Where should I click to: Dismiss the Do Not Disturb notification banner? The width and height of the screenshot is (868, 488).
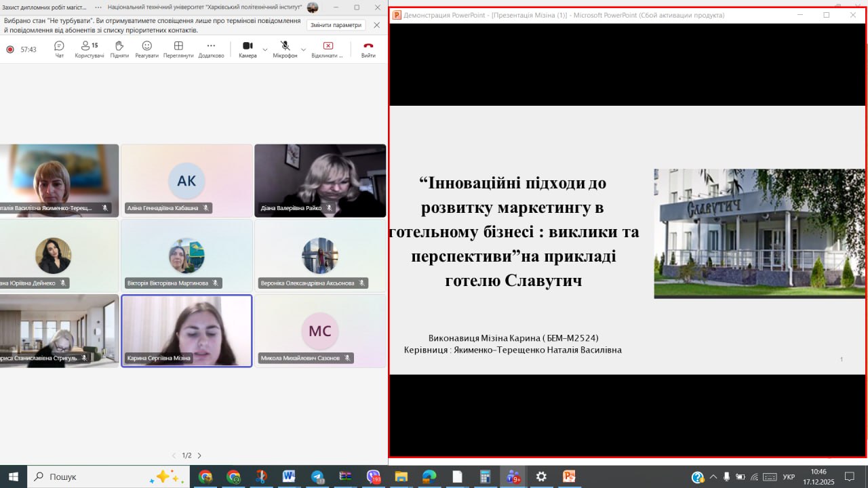pyautogui.click(x=377, y=25)
